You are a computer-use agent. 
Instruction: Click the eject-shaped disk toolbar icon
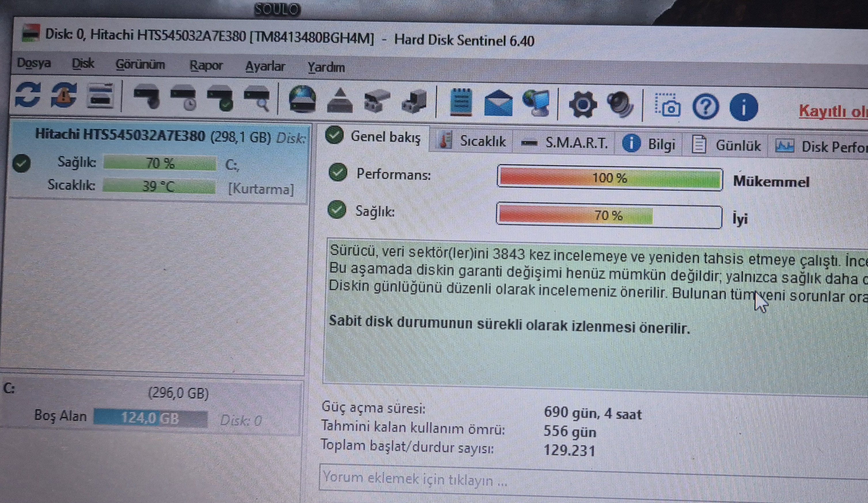(x=340, y=100)
